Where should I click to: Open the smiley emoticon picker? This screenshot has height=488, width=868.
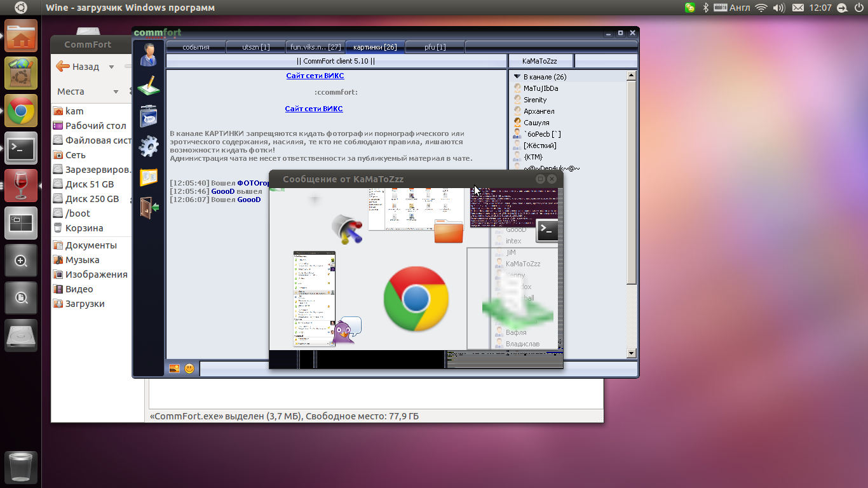(x=189, y=369)
